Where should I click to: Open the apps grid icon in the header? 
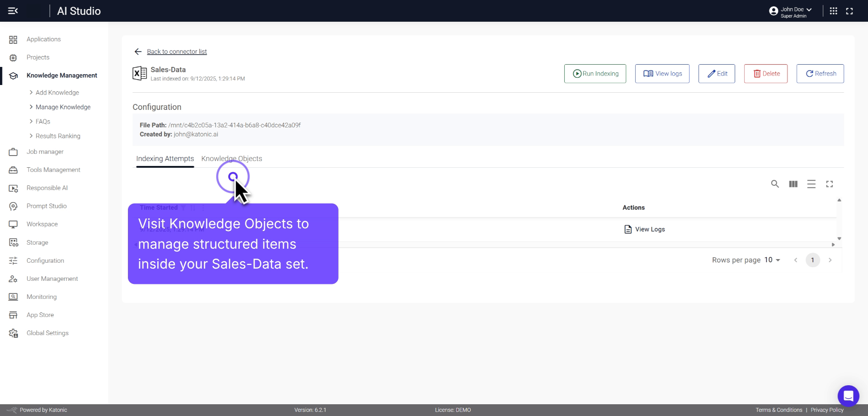834,10
